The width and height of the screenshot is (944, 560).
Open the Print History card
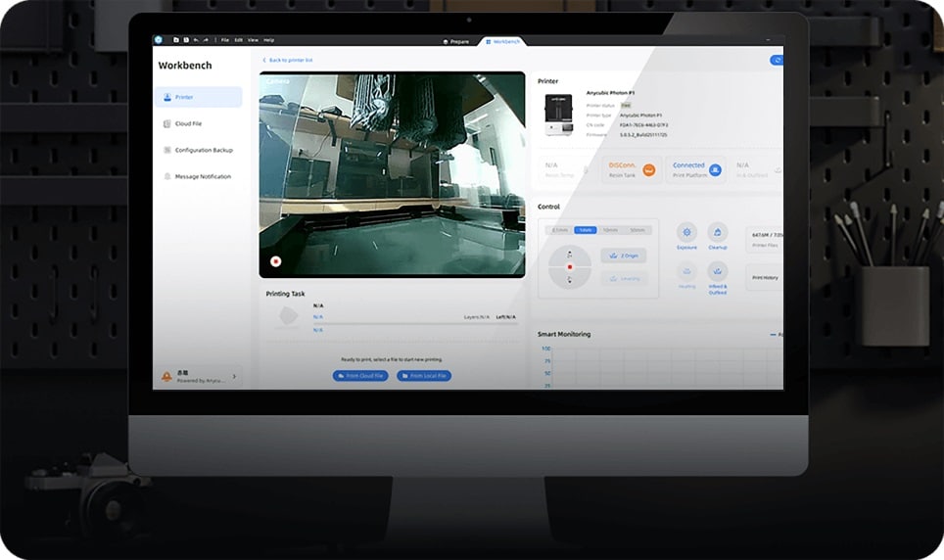[x=765, y=277]
